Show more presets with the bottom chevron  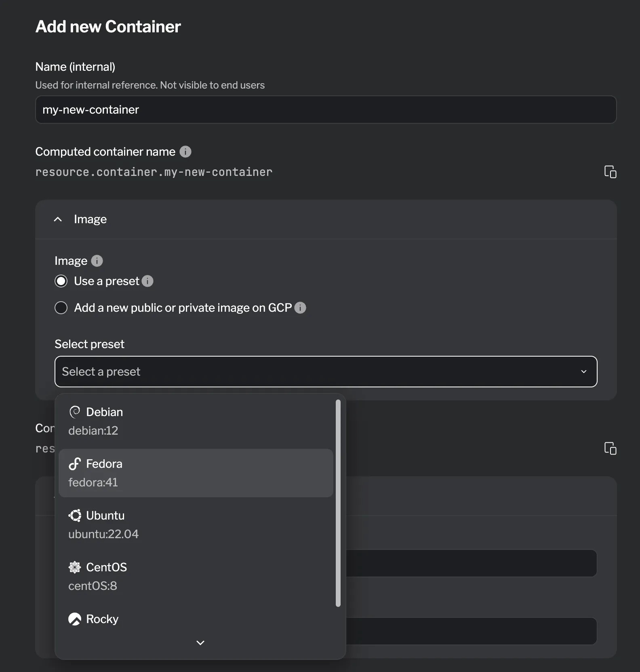[200, 642]
